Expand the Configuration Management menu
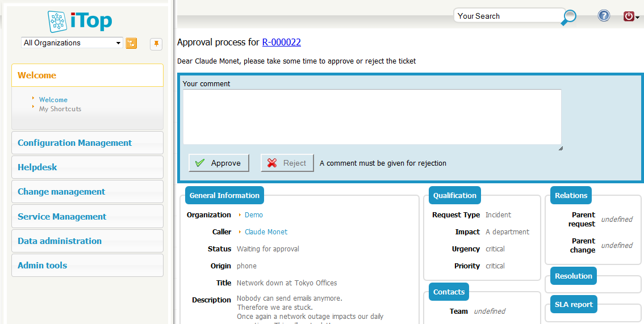644x324 pixels. tap(74, 143)
